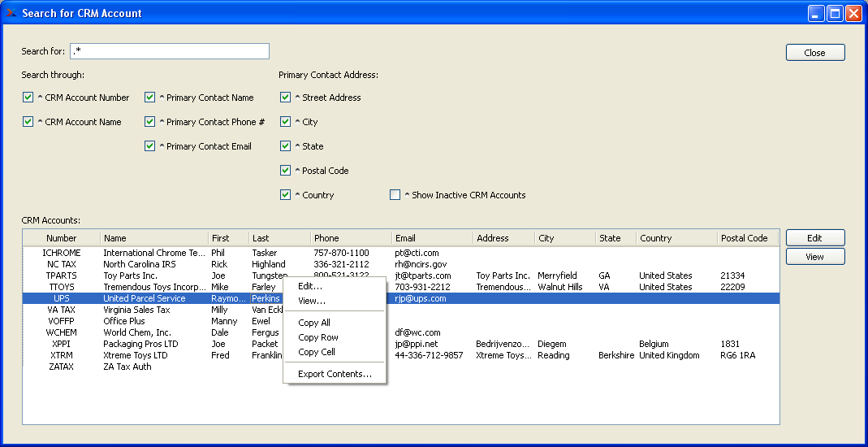Click the View button beside the list
This screenshot has width=868, height=447.
tap(814, 257)
